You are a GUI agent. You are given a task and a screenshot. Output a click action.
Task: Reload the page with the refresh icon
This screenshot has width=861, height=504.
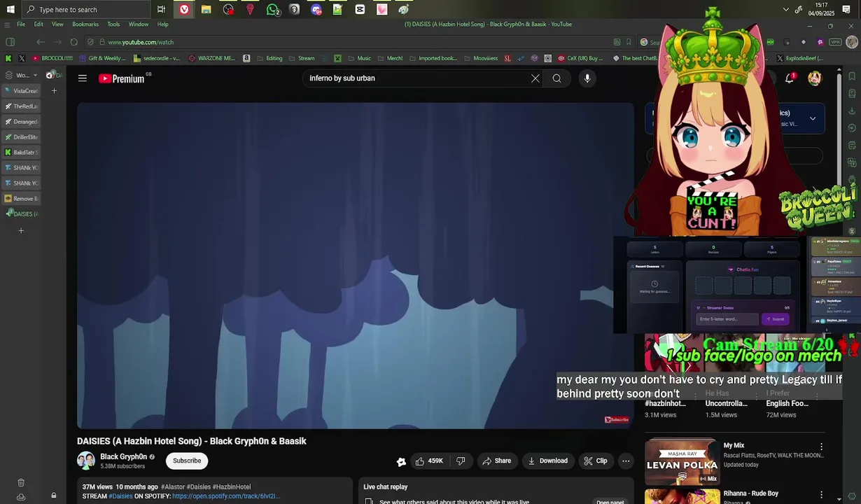click(x=74, y=42)
